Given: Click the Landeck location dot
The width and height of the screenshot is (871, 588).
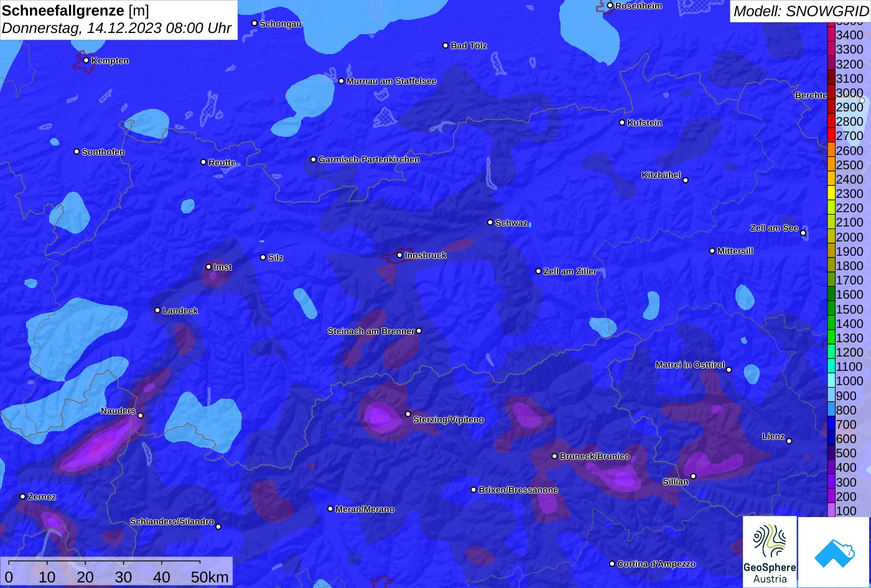Looking at the screenshot, I should pyautogui.click(x=157, y=310).
